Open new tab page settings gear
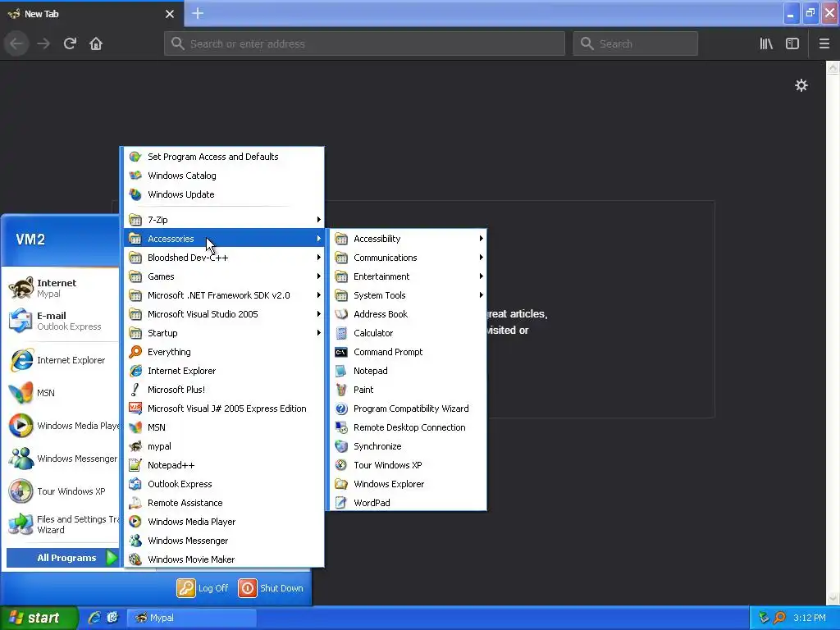840x630 pixels. click(801, 85)
